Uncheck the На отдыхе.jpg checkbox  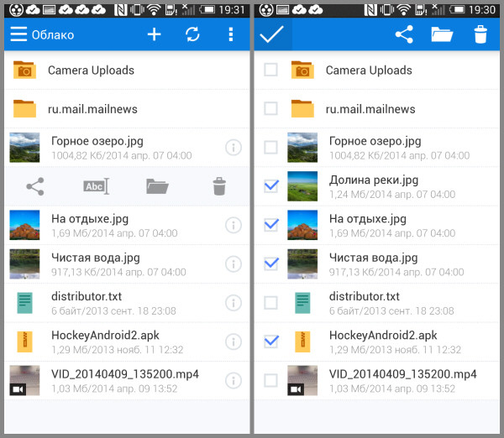[271, 225]
